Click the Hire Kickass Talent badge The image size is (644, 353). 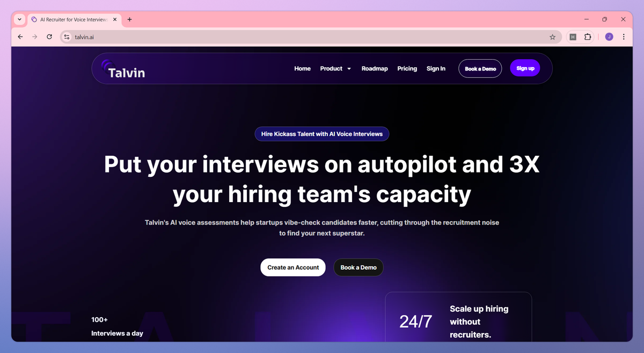322,134
